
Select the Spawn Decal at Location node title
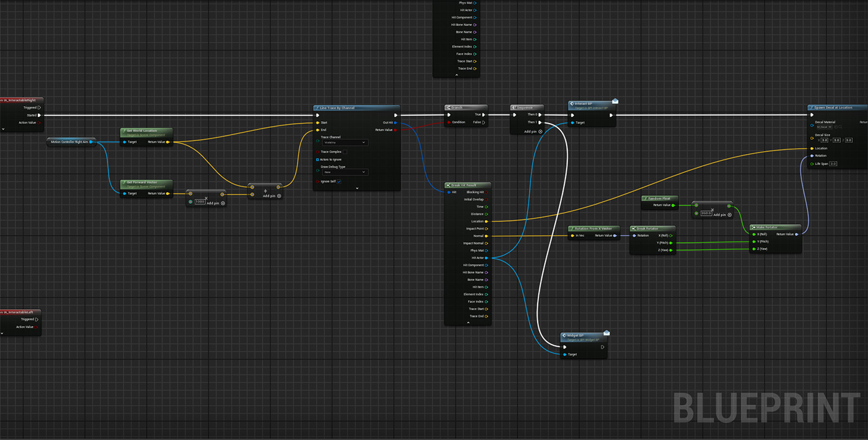point(834,108)
